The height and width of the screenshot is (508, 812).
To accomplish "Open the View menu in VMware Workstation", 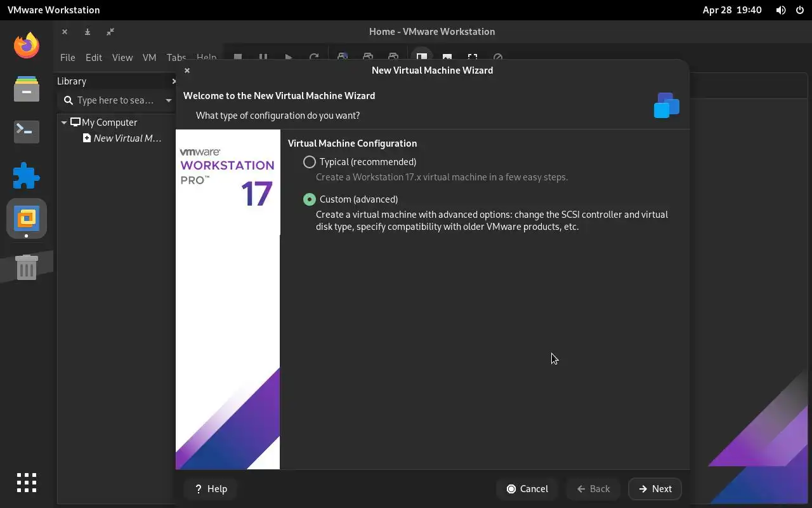I will click(122, 57).
